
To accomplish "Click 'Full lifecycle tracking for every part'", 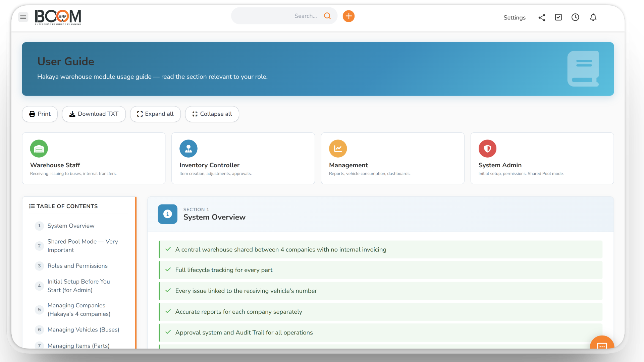I will (x=381, y=270).
